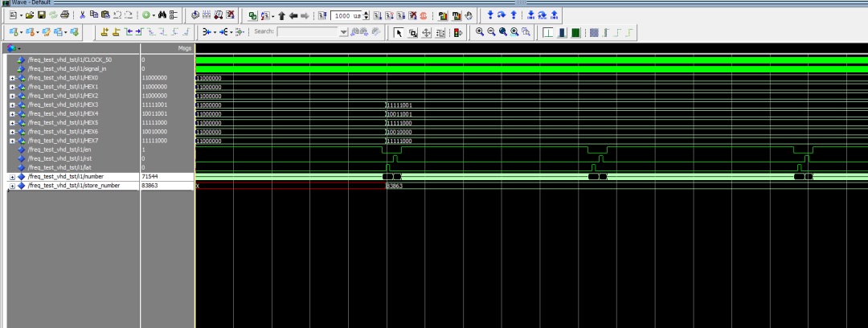
Task: Click the Cut scissors icon
Action: point(84,15)
